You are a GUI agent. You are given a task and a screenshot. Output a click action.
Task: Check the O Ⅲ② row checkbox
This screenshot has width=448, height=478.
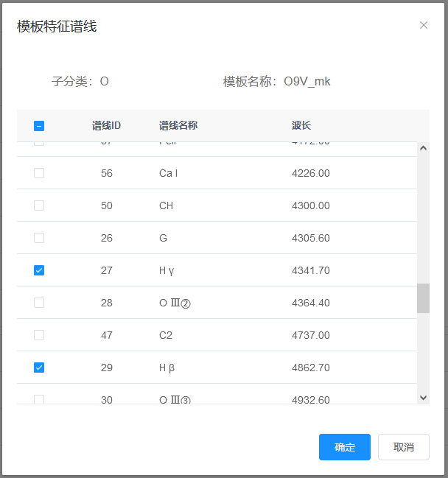click(39, 303)
